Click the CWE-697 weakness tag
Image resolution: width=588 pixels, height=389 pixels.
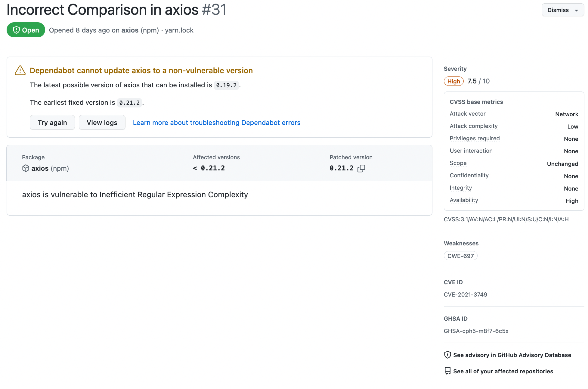pos(460,256)
